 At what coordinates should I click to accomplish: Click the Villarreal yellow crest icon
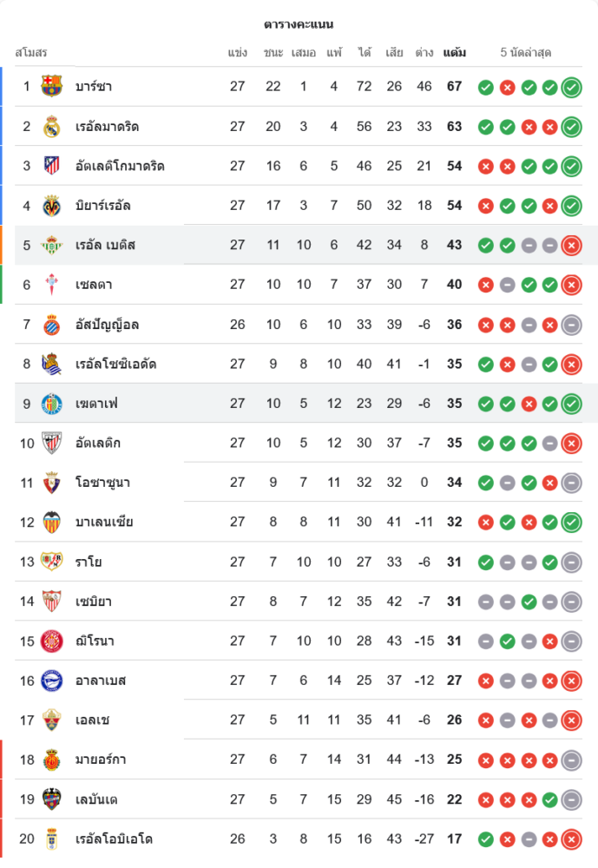coord(52,206)
